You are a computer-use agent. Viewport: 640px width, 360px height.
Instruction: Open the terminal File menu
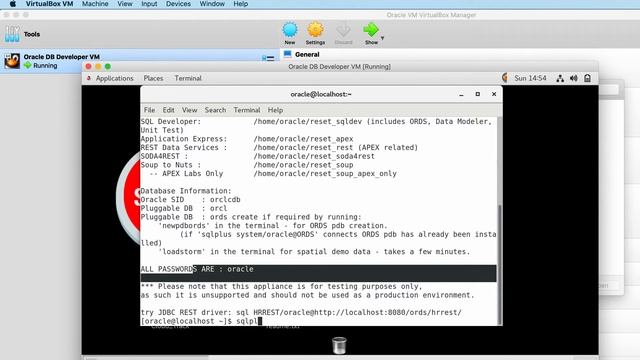[149, 110]
